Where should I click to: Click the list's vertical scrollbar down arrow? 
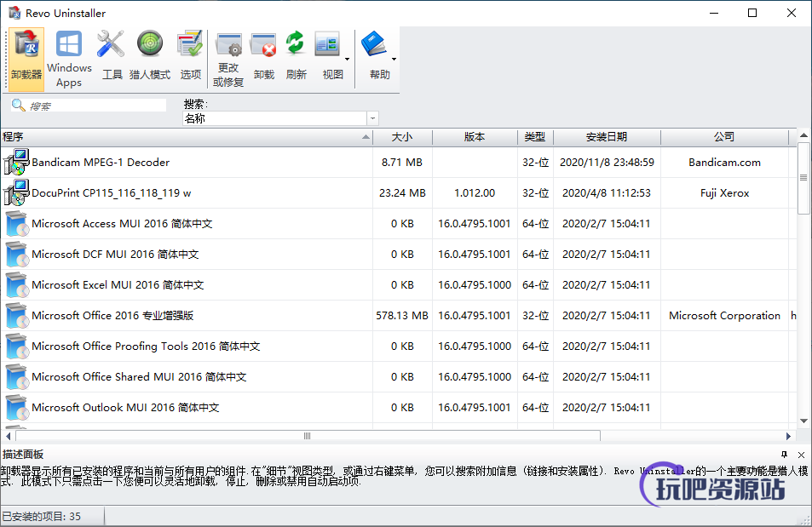click(803, 421)
